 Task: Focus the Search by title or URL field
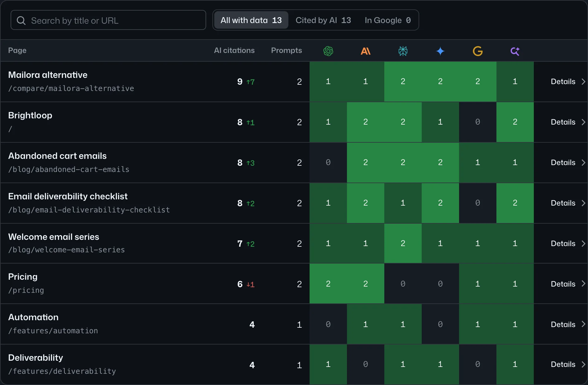coord(108,20)
